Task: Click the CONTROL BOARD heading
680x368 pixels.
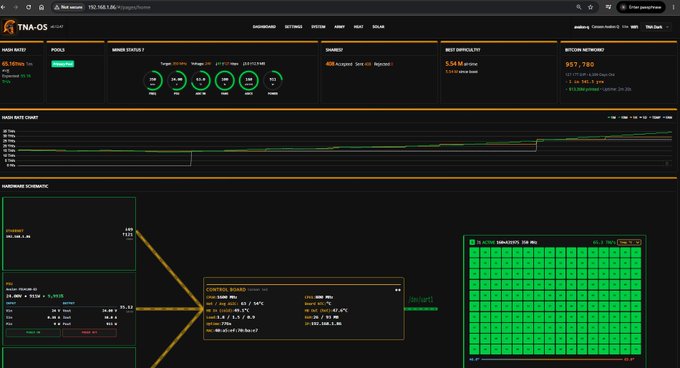Action: click(226, 290)
